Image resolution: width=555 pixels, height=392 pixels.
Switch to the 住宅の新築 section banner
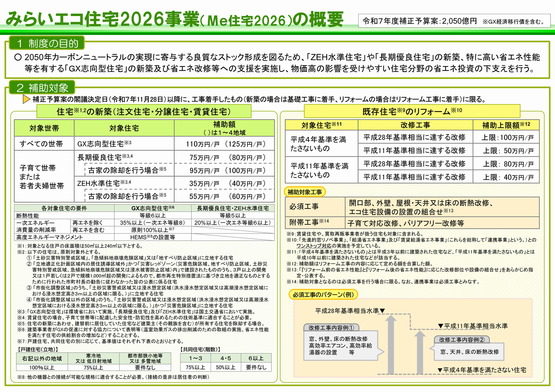pyautogui.click(x=144, y=112)
